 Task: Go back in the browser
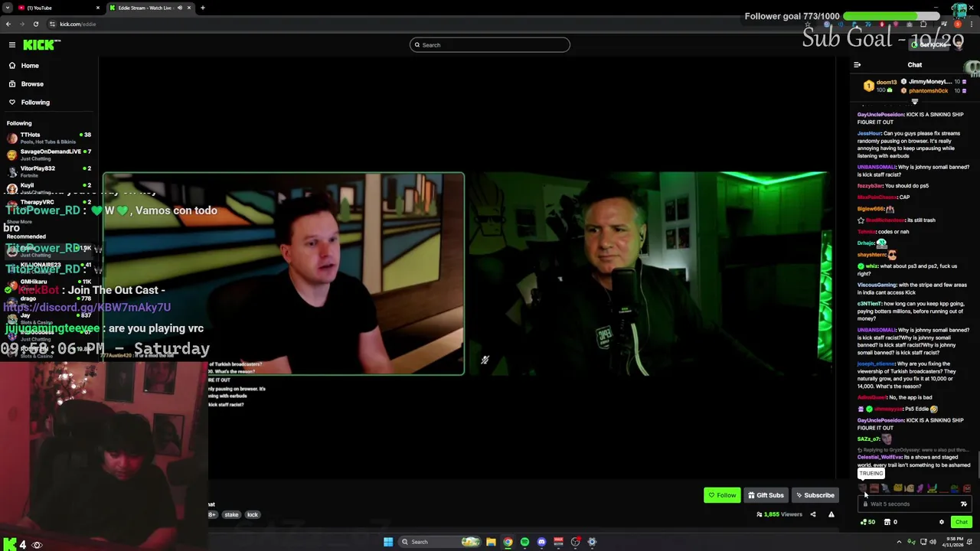8,24
